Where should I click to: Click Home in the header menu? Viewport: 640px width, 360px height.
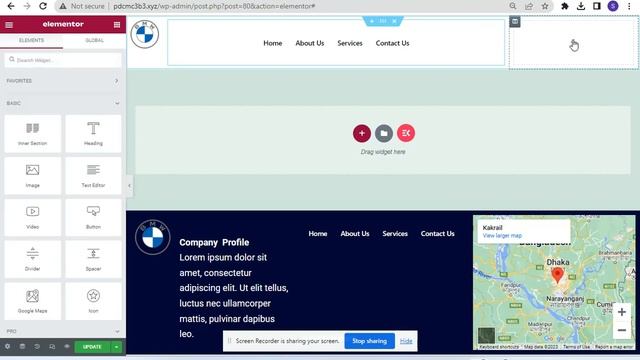[273, 43]
